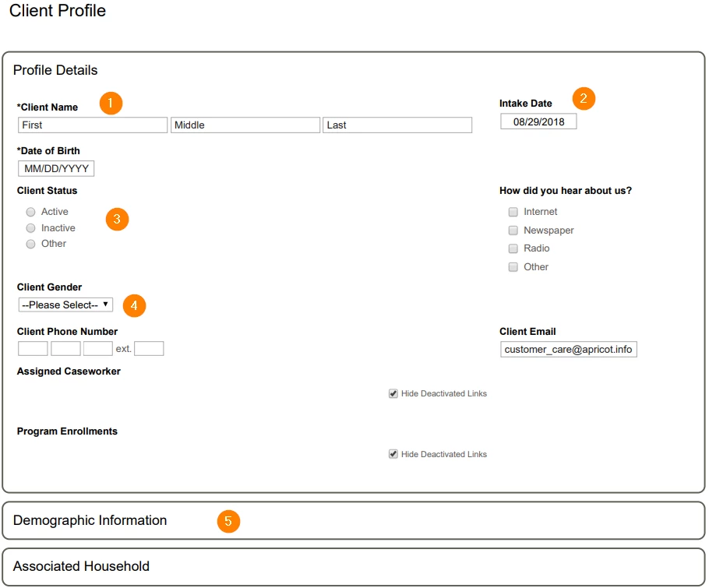The width and height of the screenshot is (709, 588).
Task: Open the Client Gender dropdown
Action: 65,305
